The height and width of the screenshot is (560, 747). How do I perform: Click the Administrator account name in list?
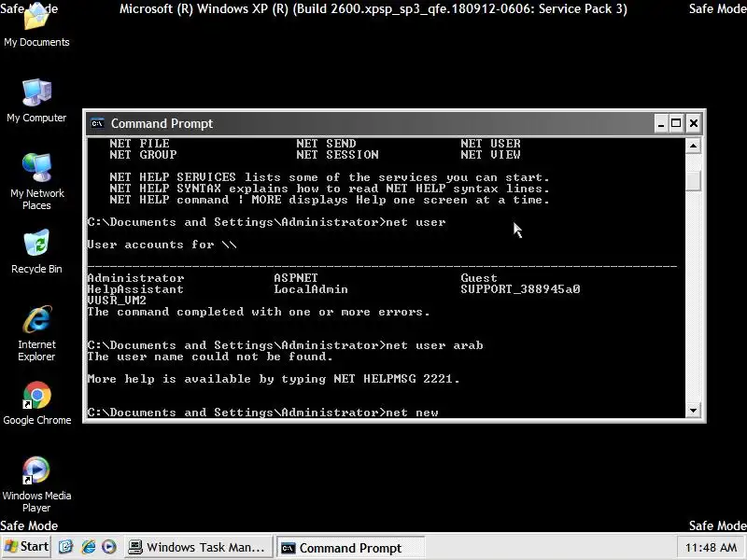pyautogui.click(x=135, y=278)
